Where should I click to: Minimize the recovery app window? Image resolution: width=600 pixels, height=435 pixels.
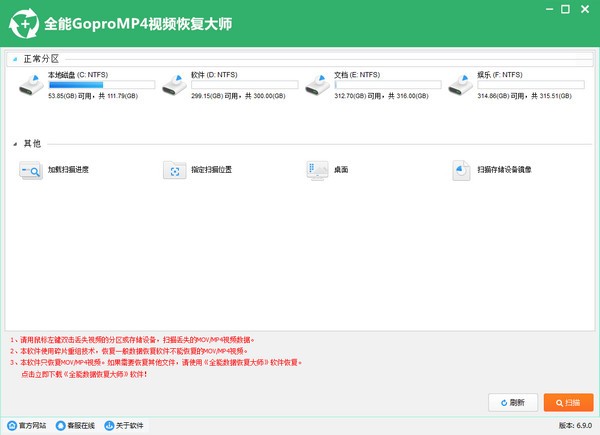[x=549, y=9]
